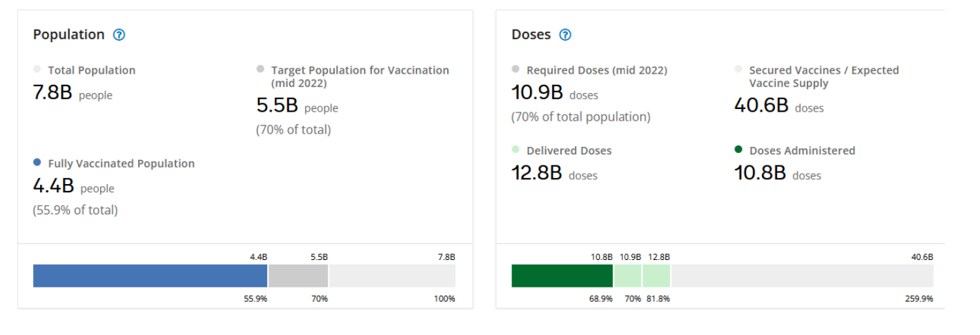The image size is (980, 335).
Task: Click the Fully Vaccinated Population label
Action: 121,163
